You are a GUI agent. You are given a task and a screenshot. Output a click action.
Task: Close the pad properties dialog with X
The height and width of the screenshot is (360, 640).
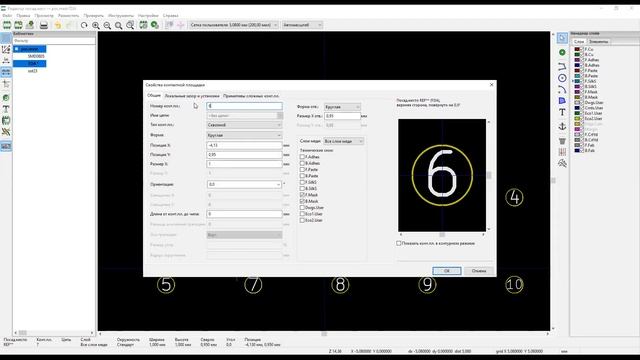click(491, 84)
